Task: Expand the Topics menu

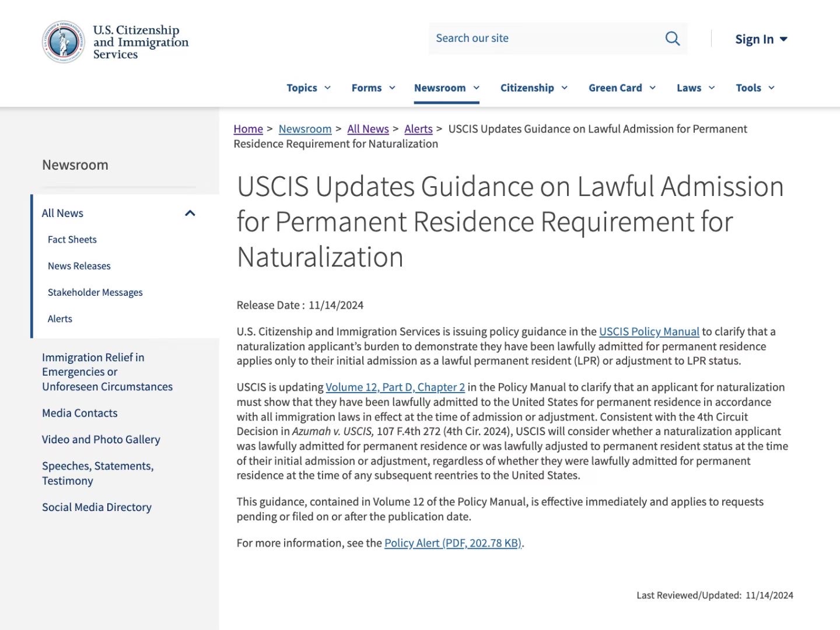Action: click(x=309, y=87)
